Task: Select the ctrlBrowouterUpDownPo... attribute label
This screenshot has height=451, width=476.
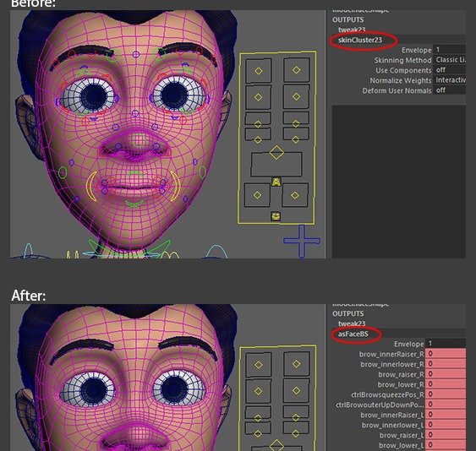Action: pos(380,405)
